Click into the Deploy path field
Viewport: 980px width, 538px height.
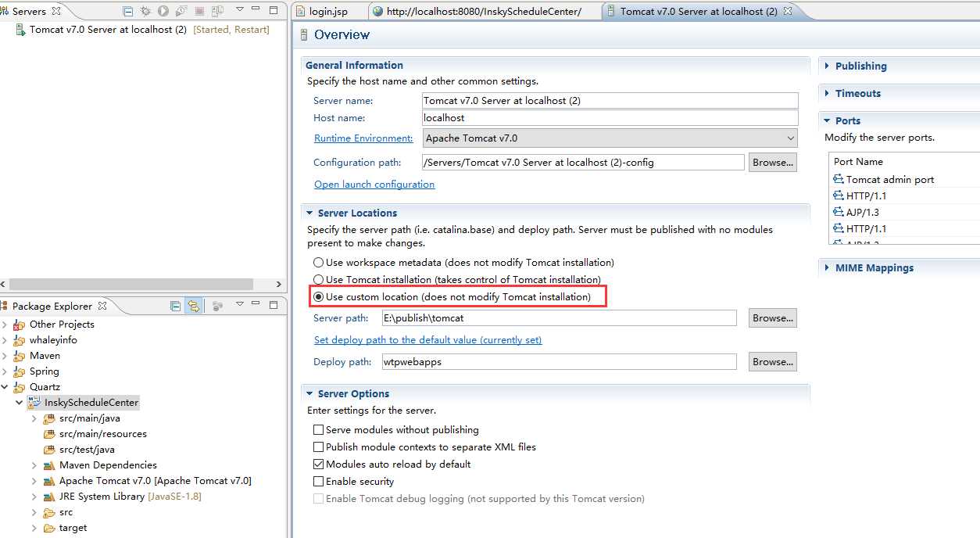559,362
